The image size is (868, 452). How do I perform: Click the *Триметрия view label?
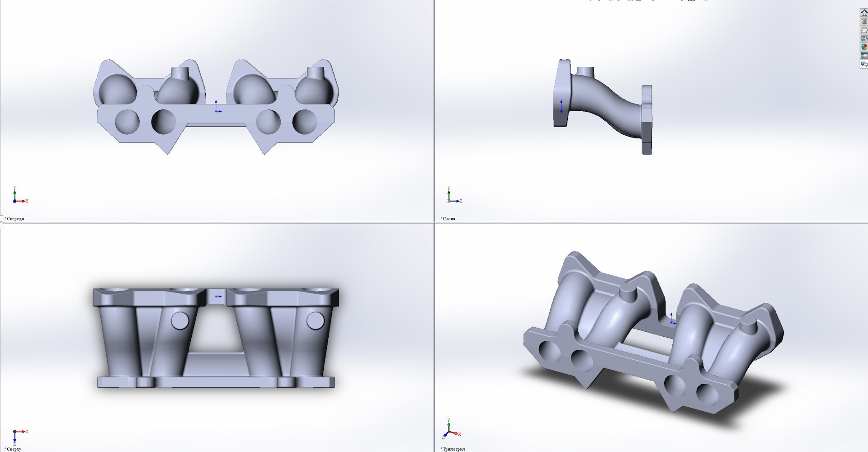point(453,449)
